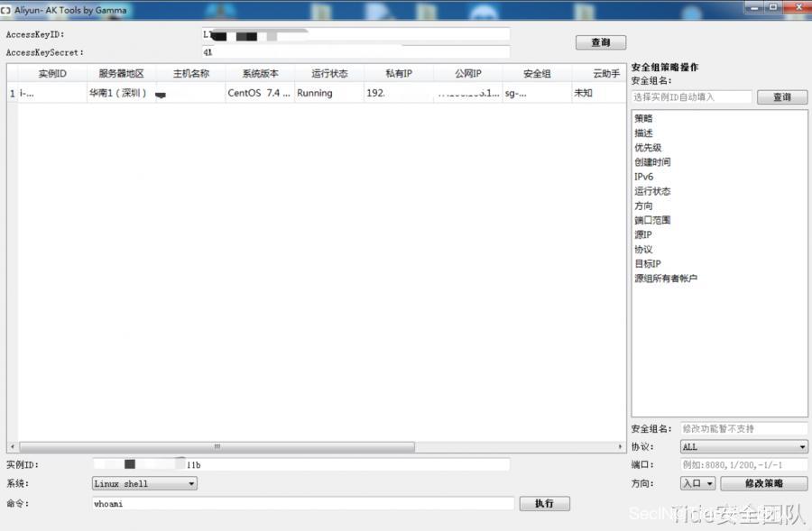The height and width of the screenshot is (531, 812).
Task: Click the 修改策略 button
Action: click(x=764, y=483)
